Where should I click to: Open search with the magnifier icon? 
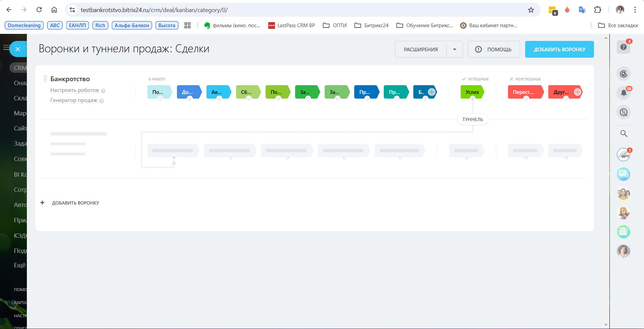(x=624, y=133)
